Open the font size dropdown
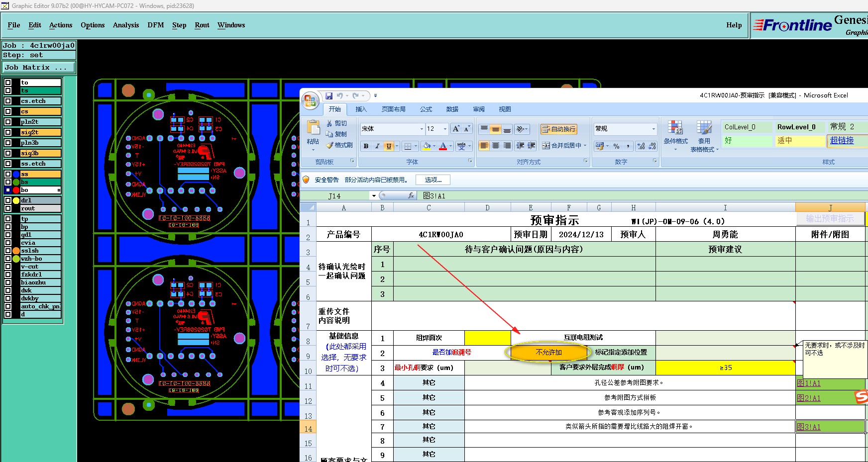 (x=445, y=129)
